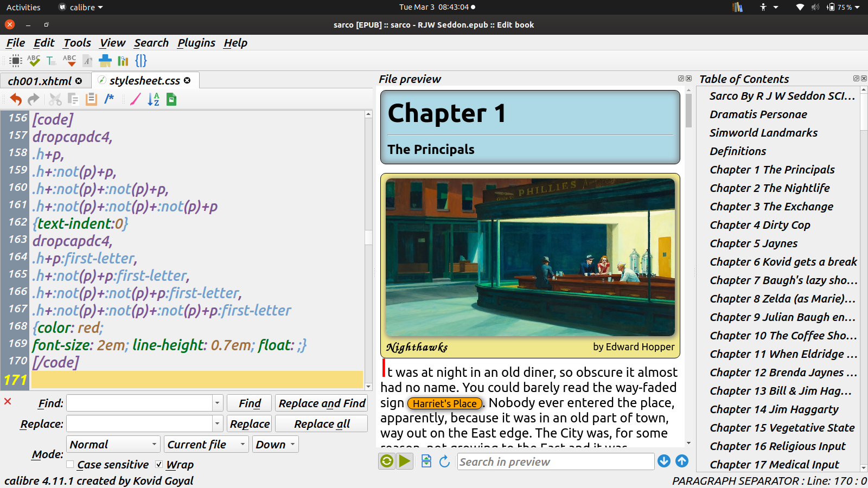868x488 pixels.
Task: Expand the Replace history dropdown
Action: (218, 423)
